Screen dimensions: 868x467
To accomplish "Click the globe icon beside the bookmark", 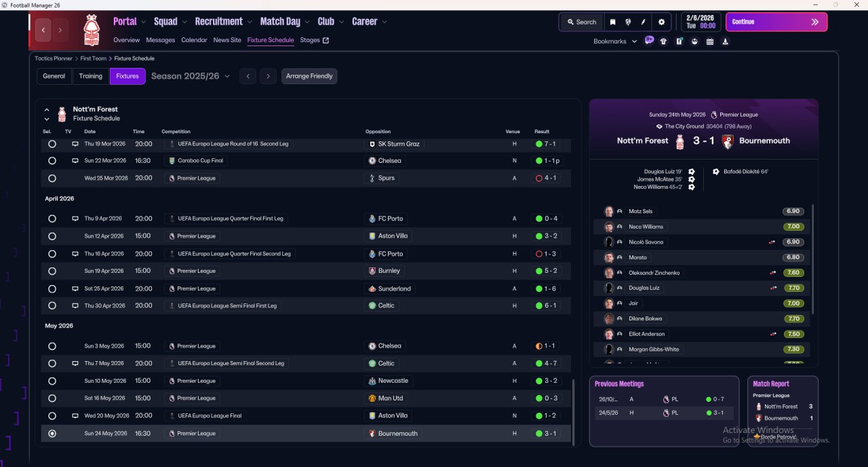I will point(628,22).
